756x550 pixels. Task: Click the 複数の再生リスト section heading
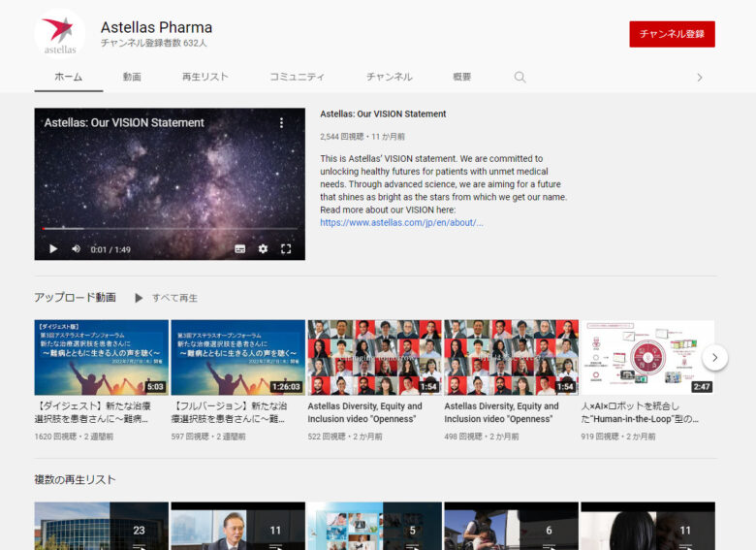click(x=75, y=479)
